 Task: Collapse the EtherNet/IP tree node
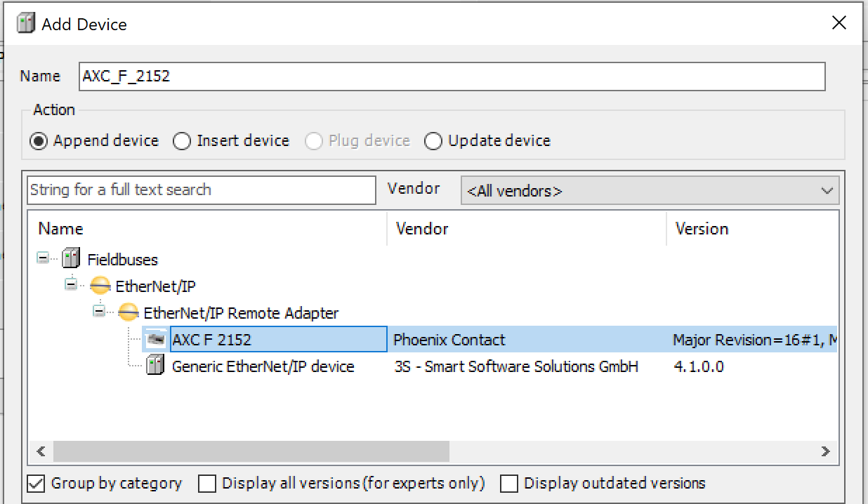(72, 285)
